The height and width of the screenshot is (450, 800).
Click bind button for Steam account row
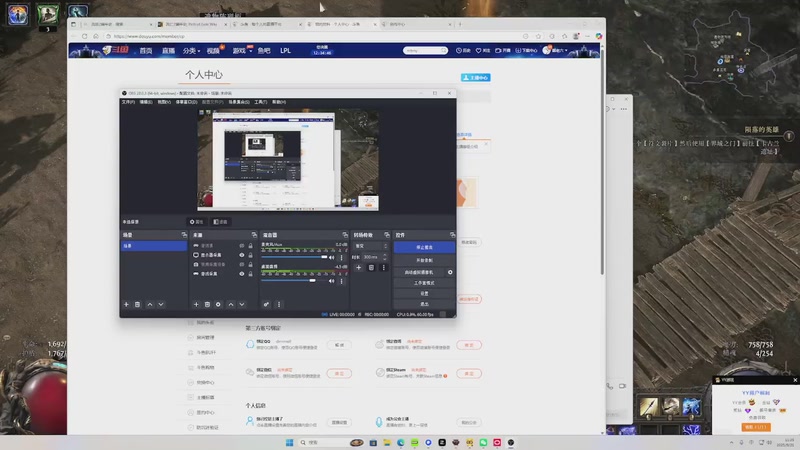pos(469,374)
